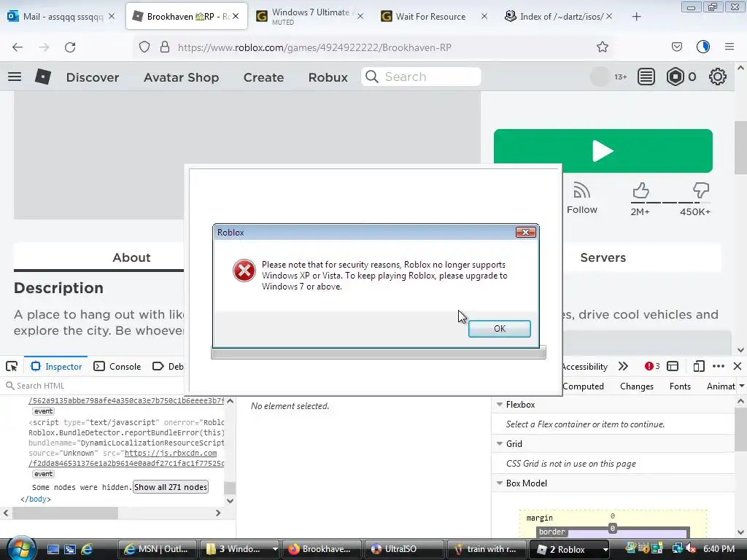Click the green Play button

(603, 151)
